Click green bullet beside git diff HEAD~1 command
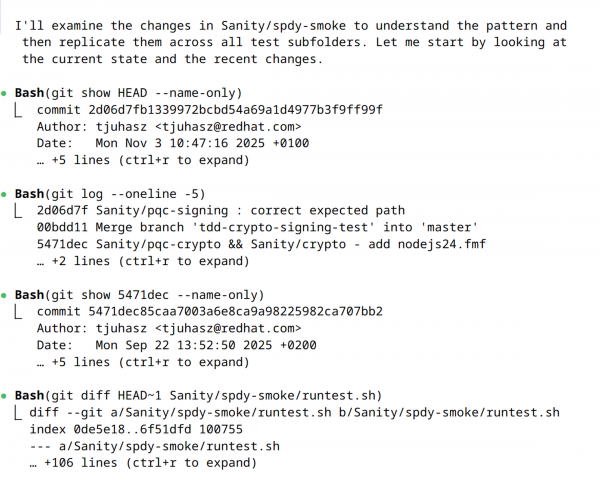 point(7,397)
